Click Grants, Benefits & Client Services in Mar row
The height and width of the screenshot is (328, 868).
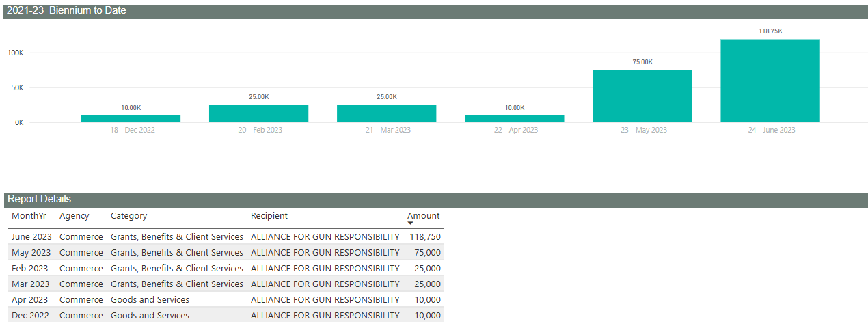(177, 284)
